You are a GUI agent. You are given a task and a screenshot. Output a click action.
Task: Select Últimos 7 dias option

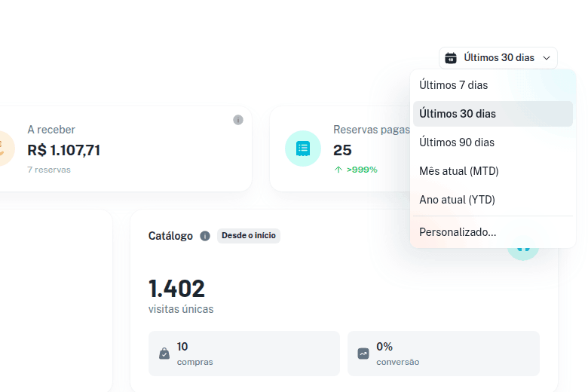point(493,85)
